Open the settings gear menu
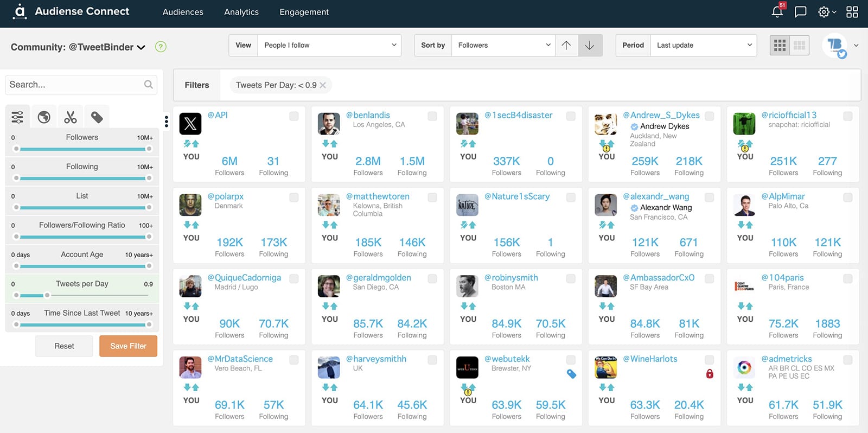Screen dimensions: 868x433 [x=827, y=12]
